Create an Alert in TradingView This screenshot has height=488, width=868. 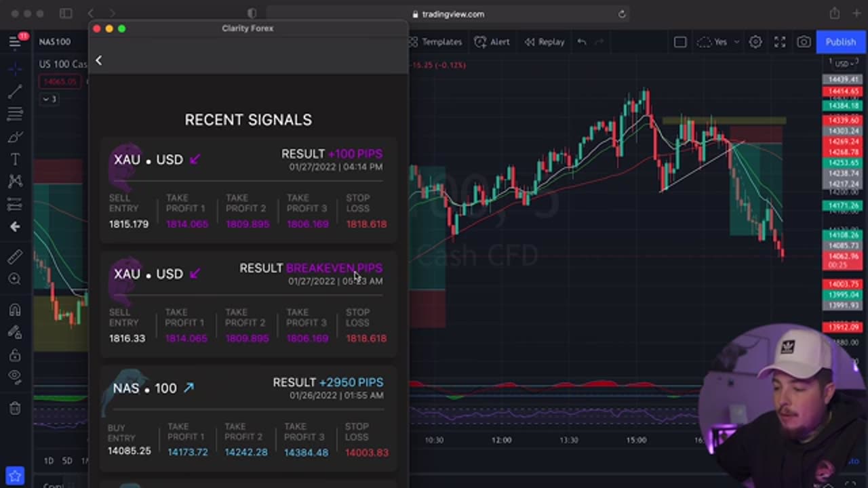click(x=492, y=42)
